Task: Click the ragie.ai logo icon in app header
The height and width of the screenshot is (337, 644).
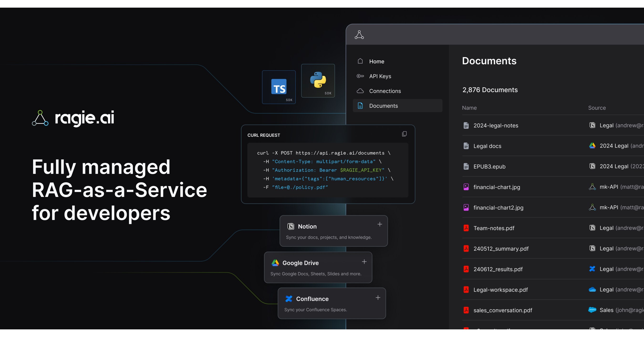Action: (x=359, y=35)
